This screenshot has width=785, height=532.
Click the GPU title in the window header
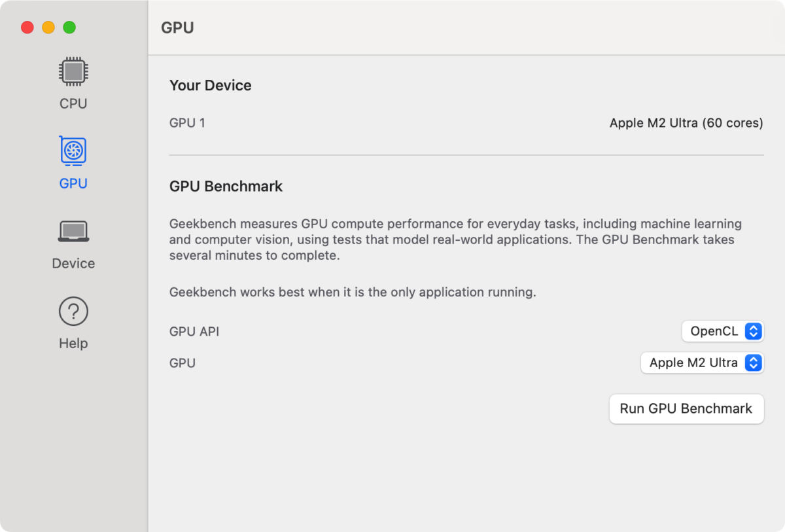(177, 27)
